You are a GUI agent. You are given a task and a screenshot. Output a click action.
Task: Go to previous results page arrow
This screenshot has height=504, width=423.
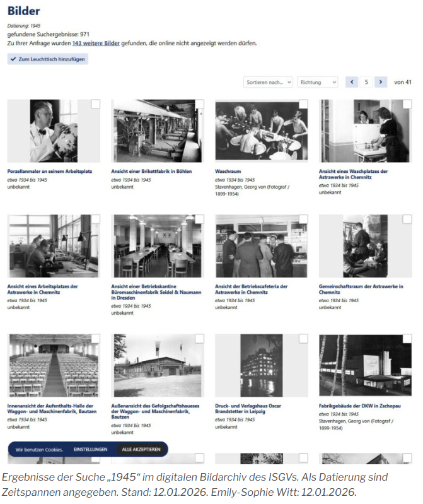click(352, 82)
